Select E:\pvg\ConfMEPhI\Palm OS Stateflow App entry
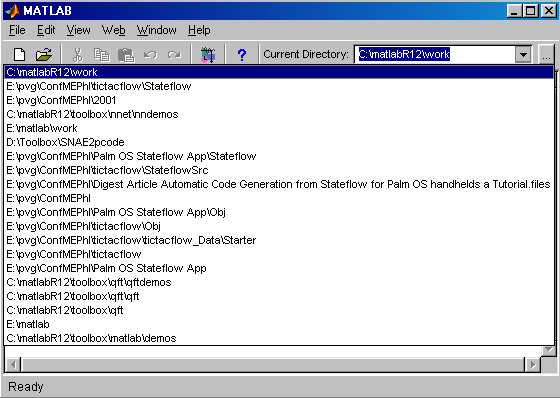Screen dimensions: 560x398 (x=279, y=268)
